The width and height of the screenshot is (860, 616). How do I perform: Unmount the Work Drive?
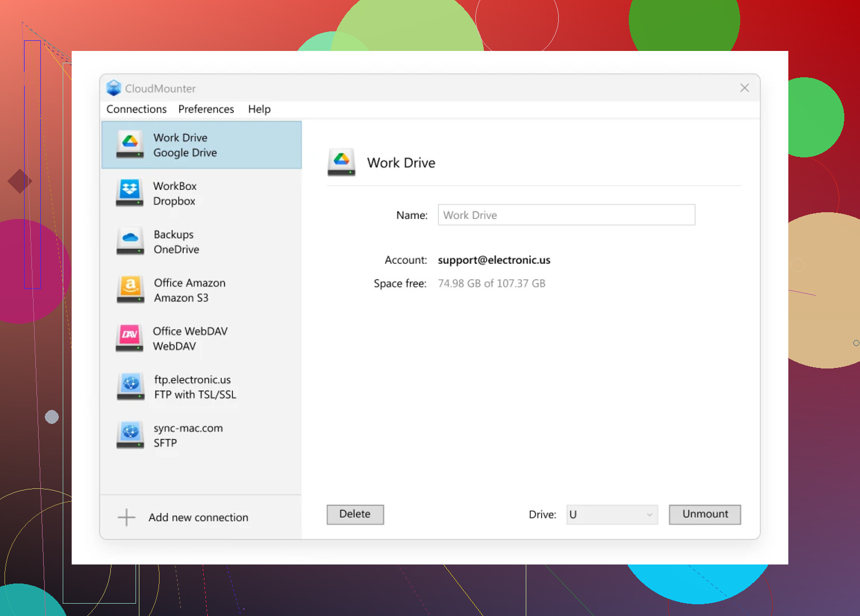tap(705, 515)
